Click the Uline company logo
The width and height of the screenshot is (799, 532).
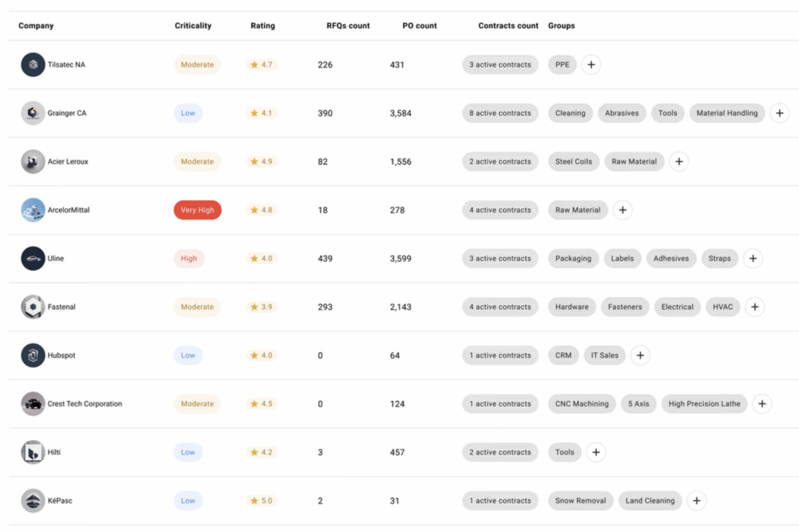33,258
